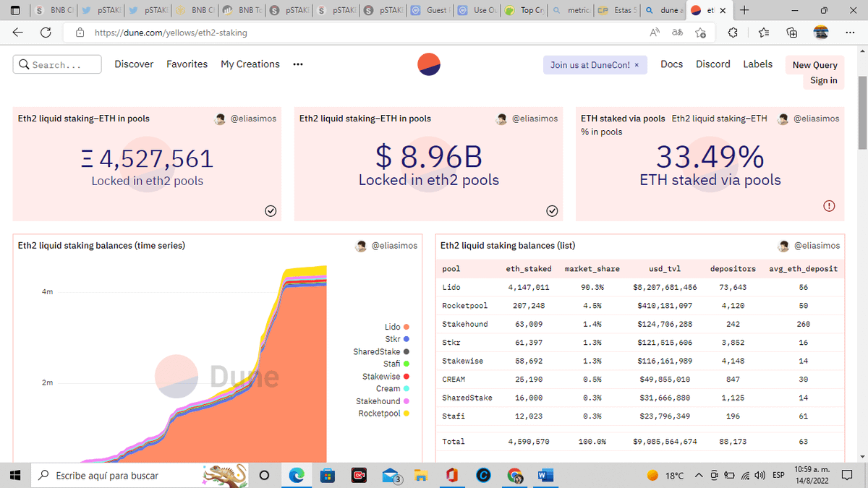Screen dimensions: 868x488
Task: Refresh the page with the reload icon
Action: (x=46, y=33)
